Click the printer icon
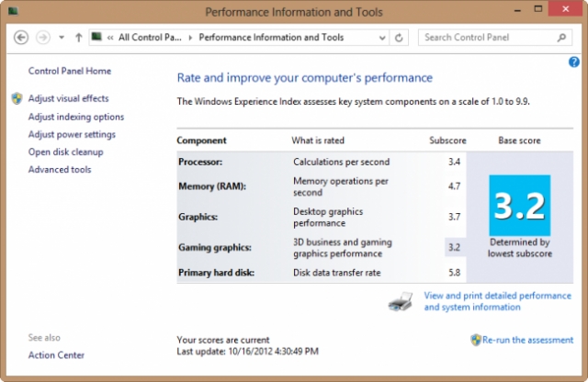The height and width of the screenshot is (382, 588). coord(404,302)
